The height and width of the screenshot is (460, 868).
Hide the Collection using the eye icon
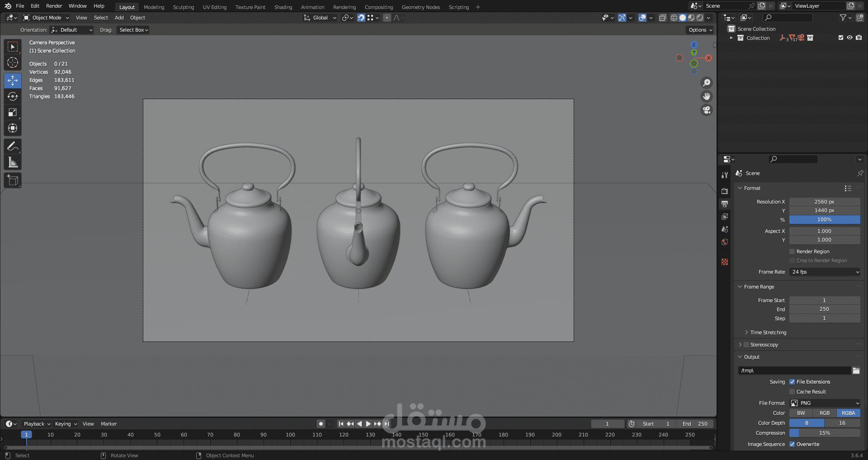(849, 38)
